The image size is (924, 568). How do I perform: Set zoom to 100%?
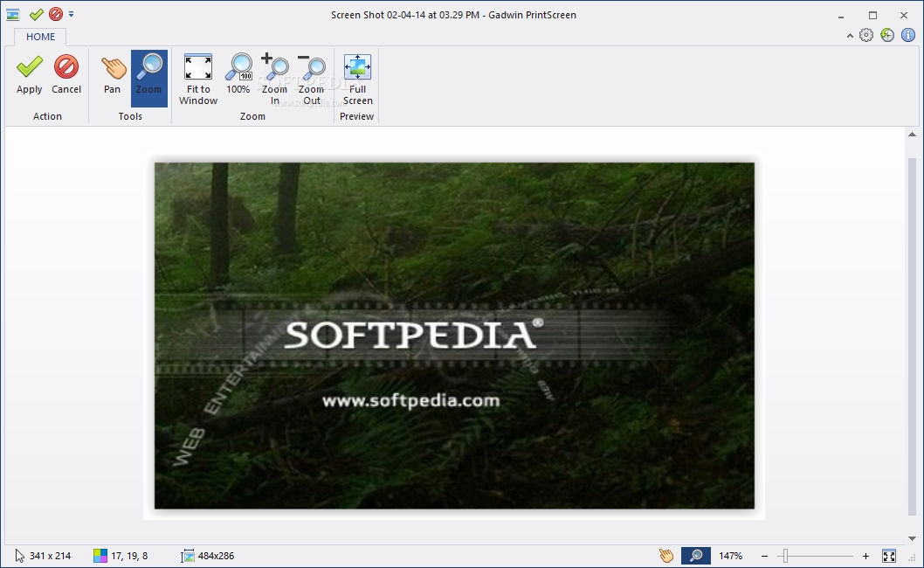pos(238,74)
